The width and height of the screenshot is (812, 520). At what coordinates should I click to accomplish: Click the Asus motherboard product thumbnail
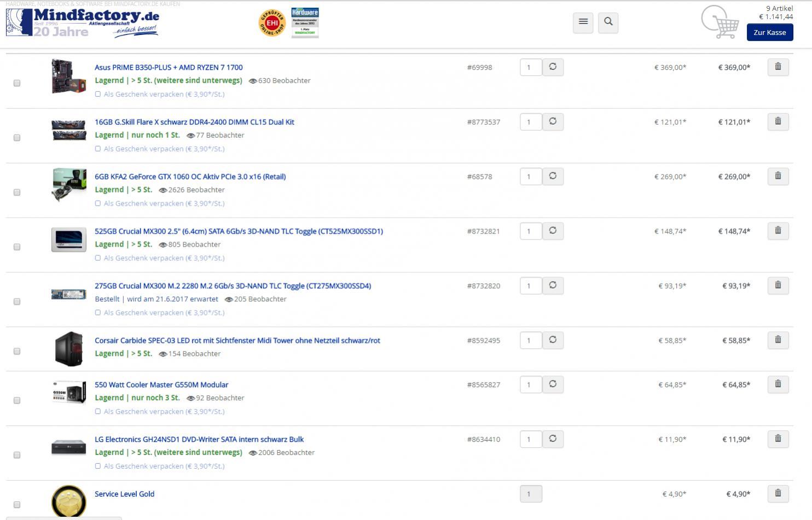tap(69, 76)
